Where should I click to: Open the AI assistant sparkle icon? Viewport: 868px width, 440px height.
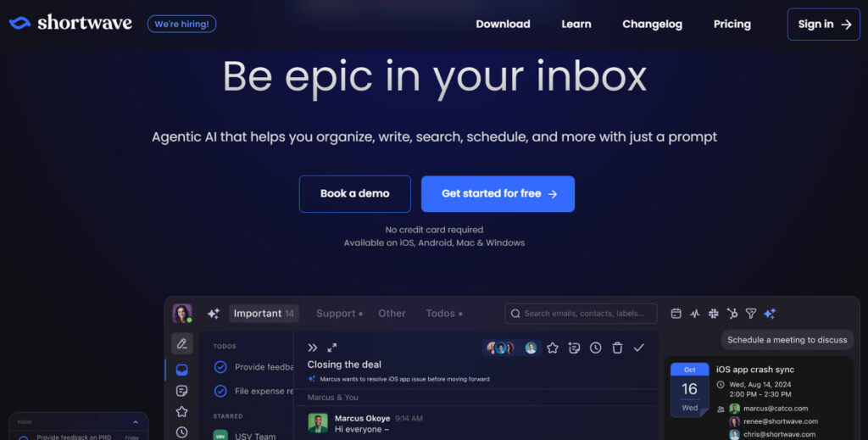tap(770, 314)
